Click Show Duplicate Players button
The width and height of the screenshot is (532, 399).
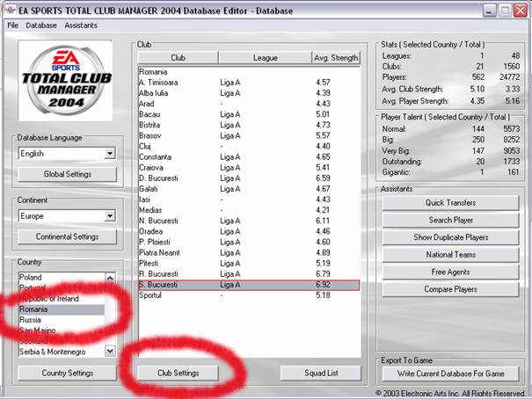pyautogui.click(x=451, y=237)
